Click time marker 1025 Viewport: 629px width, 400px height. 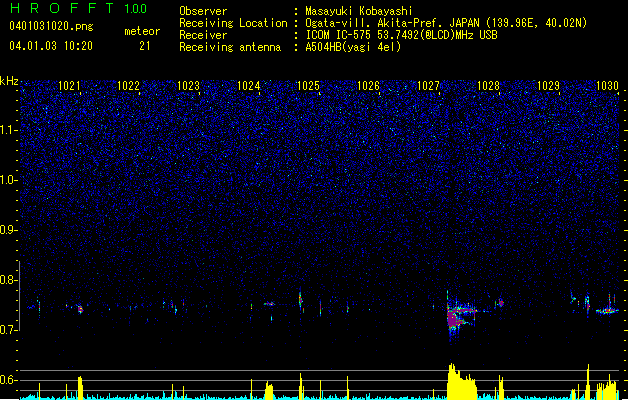click(x=308, y=86)
